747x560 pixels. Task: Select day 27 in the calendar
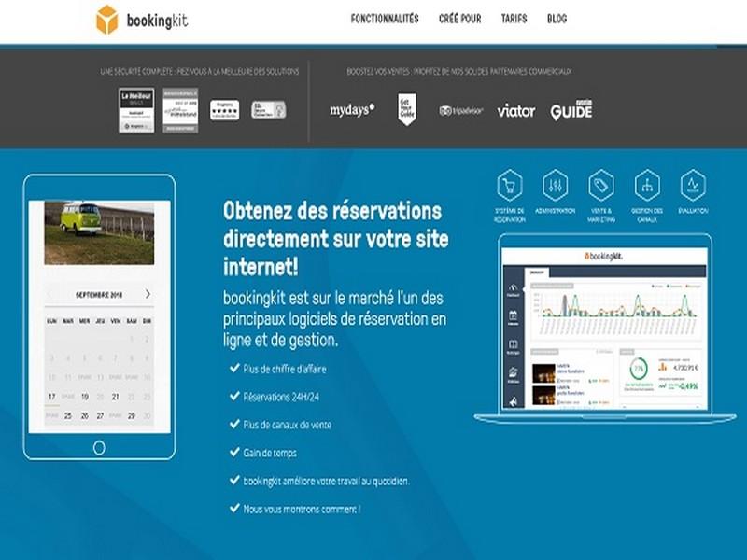tap(100, 415)
